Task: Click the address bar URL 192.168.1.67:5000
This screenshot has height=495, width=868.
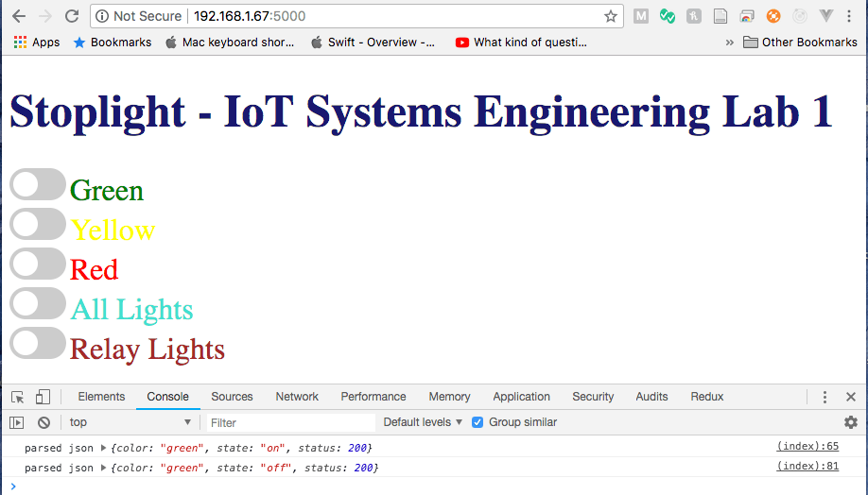Action: pyautogui.click(x=250, y=16)
